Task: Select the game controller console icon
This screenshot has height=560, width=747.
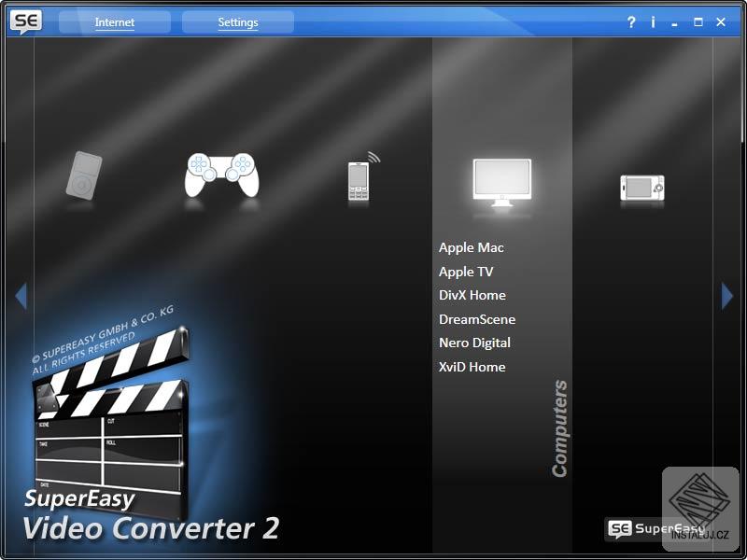Action: (x=222, y=175)
